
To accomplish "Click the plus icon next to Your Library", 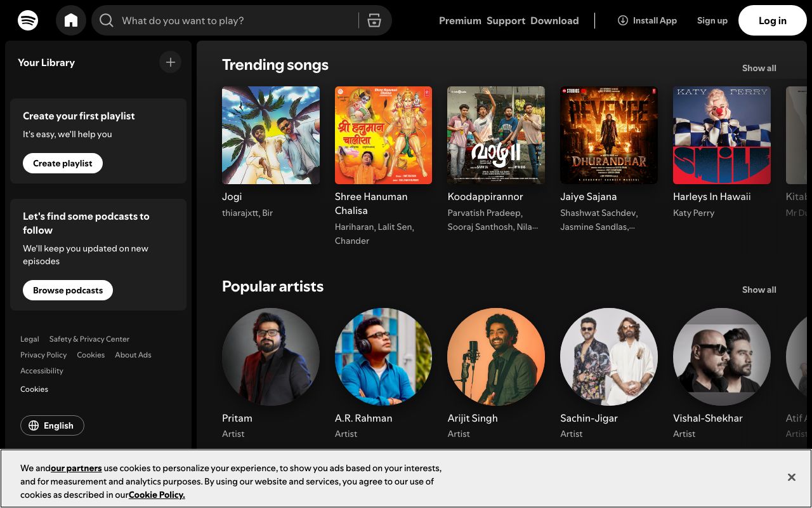I will [x=170, y=62].
